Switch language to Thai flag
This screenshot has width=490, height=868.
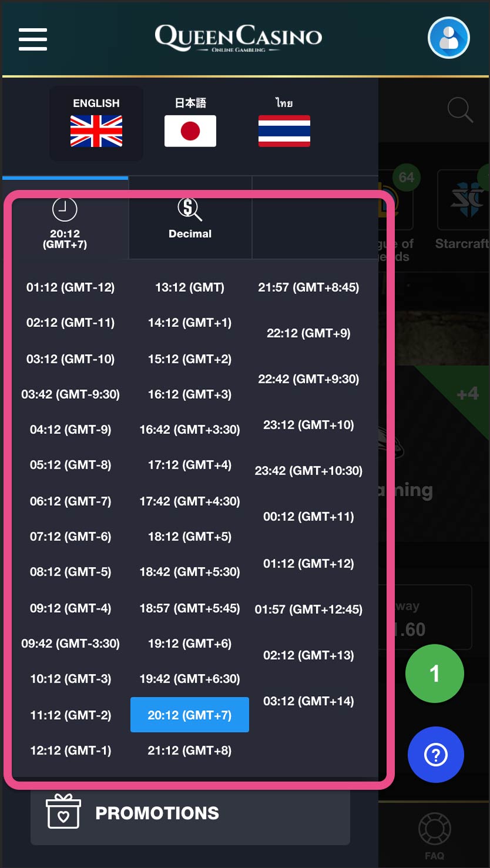tap(284, 131)
